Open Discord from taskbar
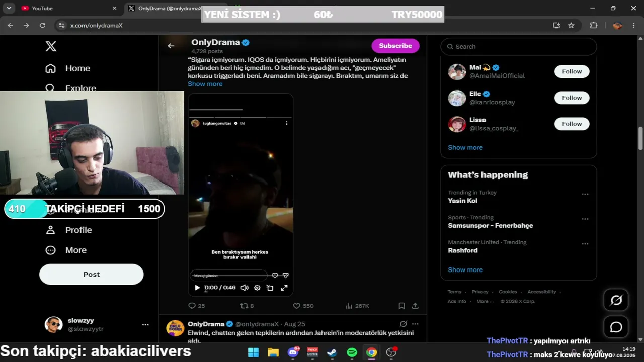The height and width of the screenshot is (362, 644). [293, 352]
